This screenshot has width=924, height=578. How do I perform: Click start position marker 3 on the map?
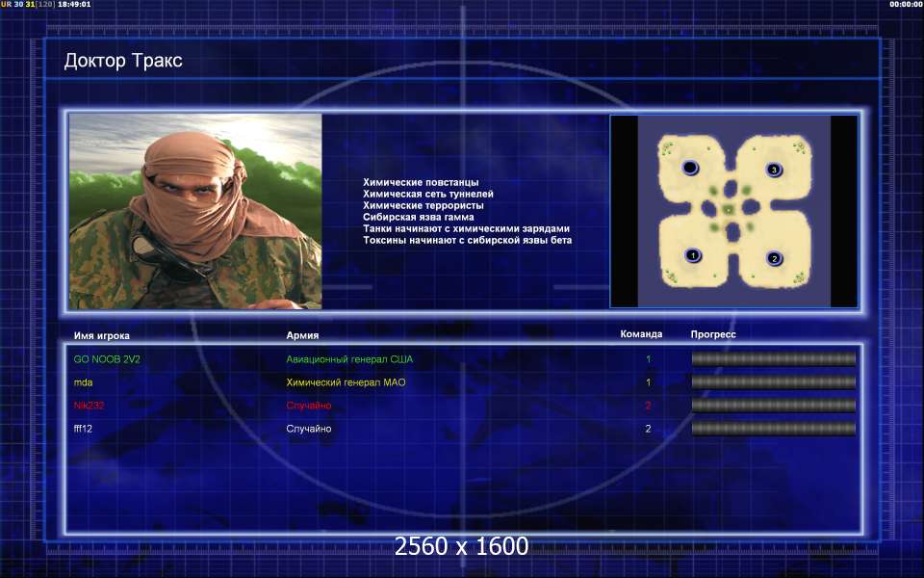click(774, 170)
